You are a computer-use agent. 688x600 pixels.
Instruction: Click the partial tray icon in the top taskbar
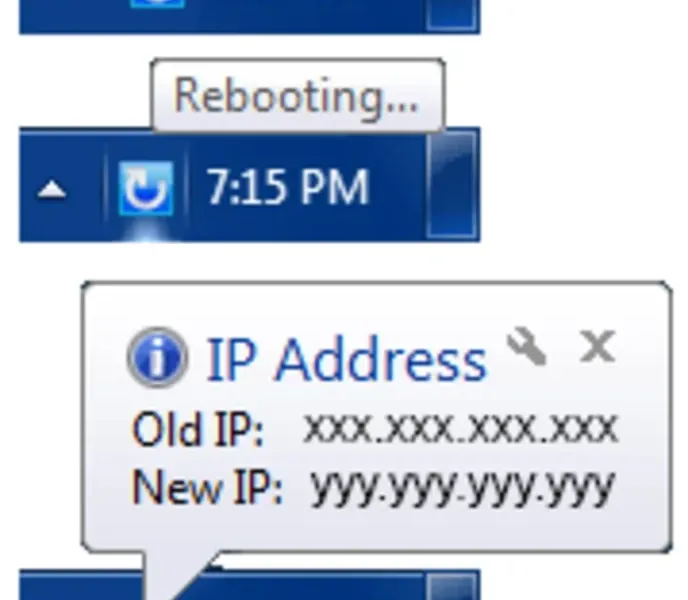[158, 4]
